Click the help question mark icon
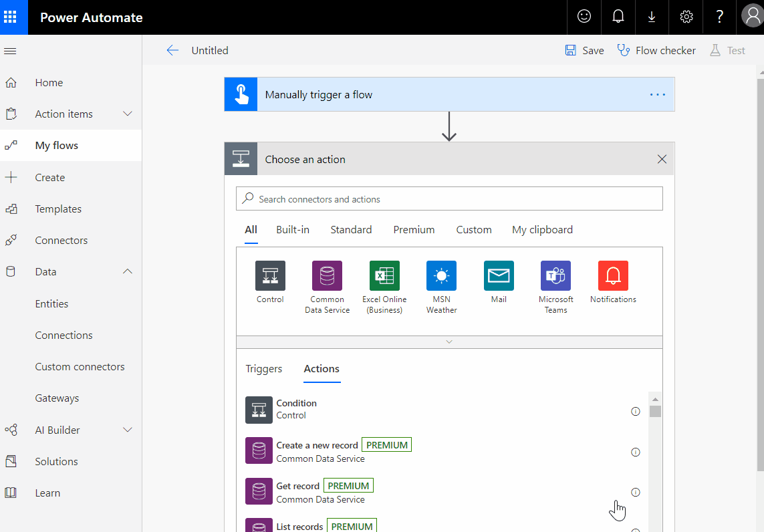This screenshot has height=532, width=764. coord(719,17)
